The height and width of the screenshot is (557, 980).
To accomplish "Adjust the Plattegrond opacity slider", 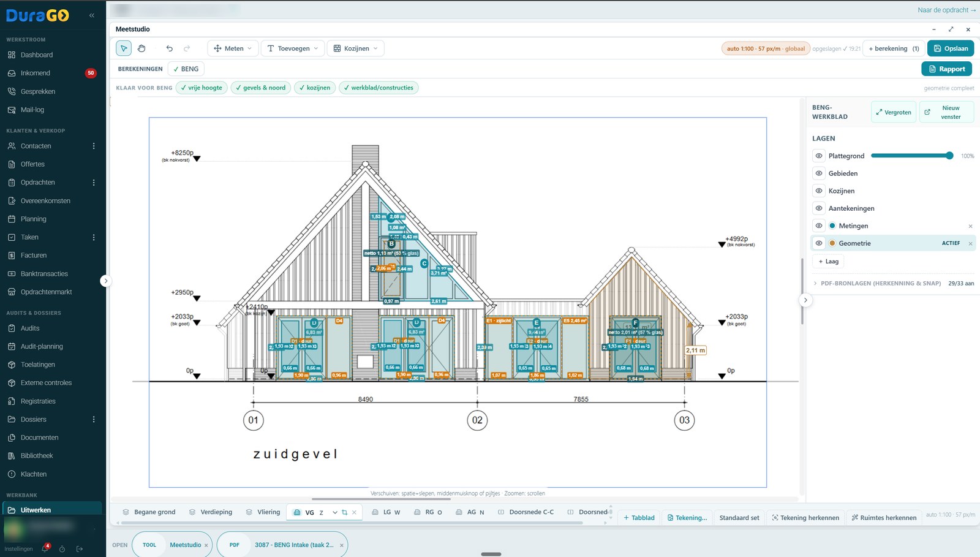I will pyautogui.click(x=912, y=156).
